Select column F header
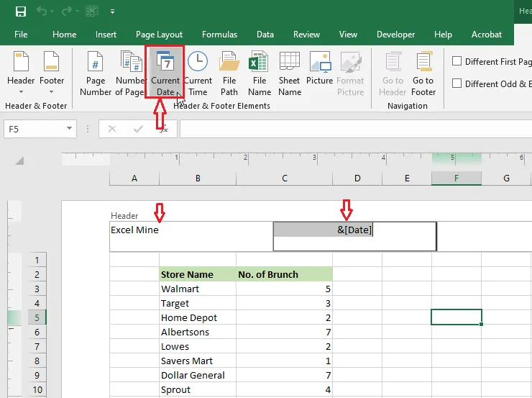 pyautogui.click(x=457, y=178)
